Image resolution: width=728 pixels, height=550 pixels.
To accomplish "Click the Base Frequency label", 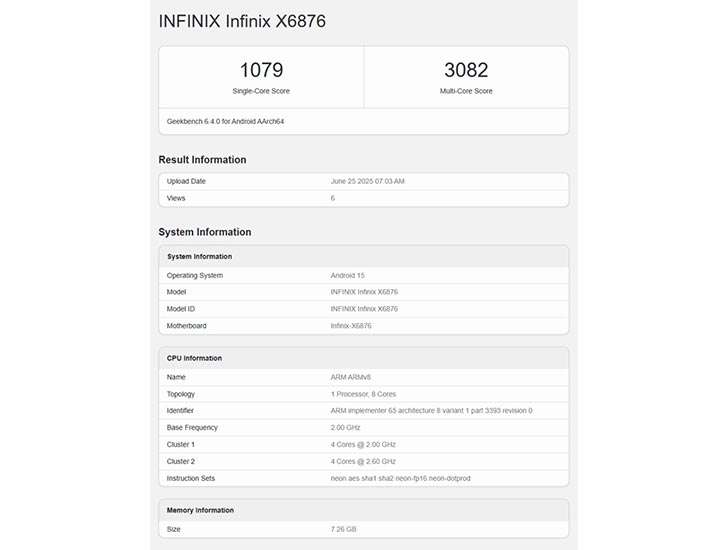I will pyautogui.click(x=192, y=427).
